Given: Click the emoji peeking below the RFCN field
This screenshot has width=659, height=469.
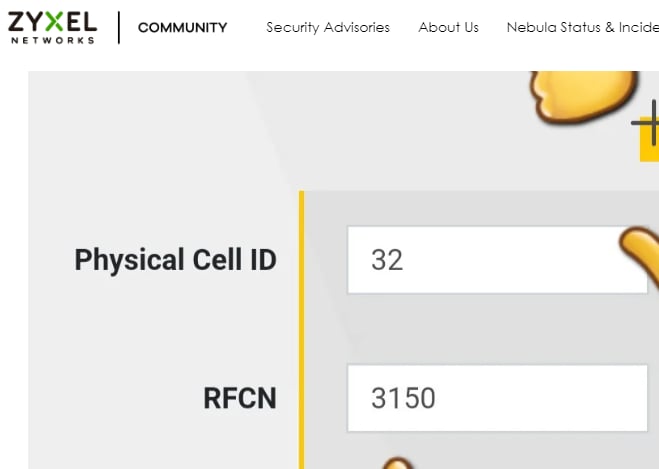Looking at the screenshot, I should click(x=397, y=463).
